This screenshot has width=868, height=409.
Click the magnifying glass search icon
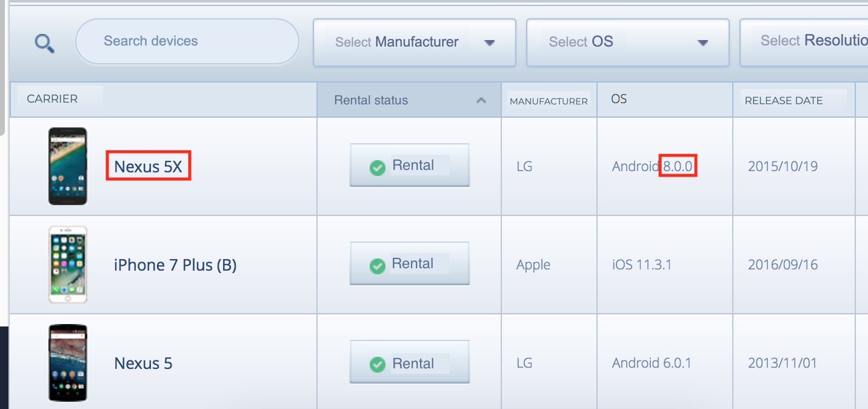pyautogui.click(x=45, y=43)
